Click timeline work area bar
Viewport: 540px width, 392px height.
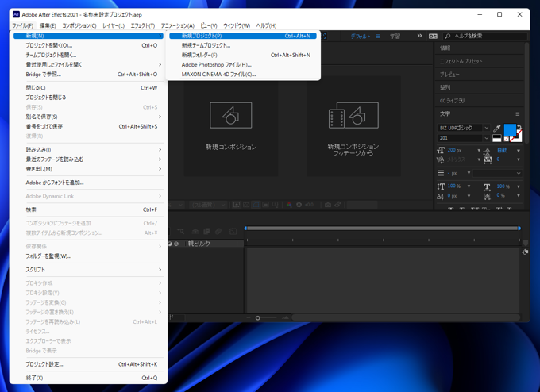[382, 229]
